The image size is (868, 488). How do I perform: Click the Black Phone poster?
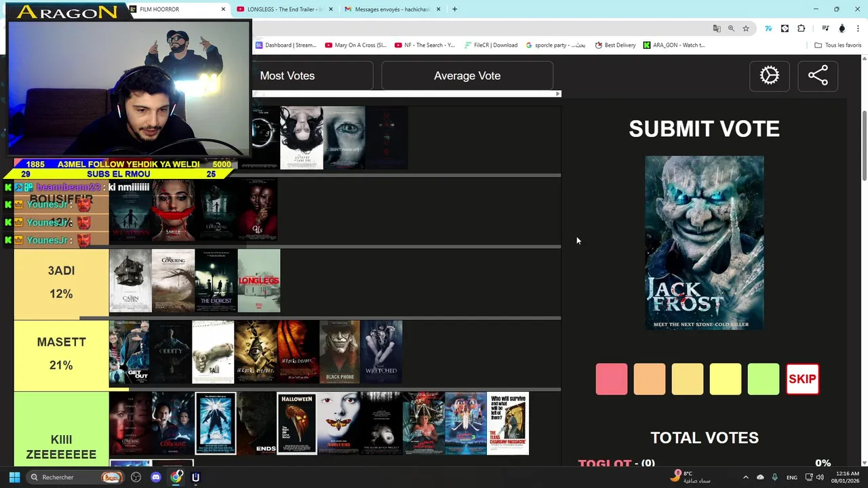click(x=340, y=352)
